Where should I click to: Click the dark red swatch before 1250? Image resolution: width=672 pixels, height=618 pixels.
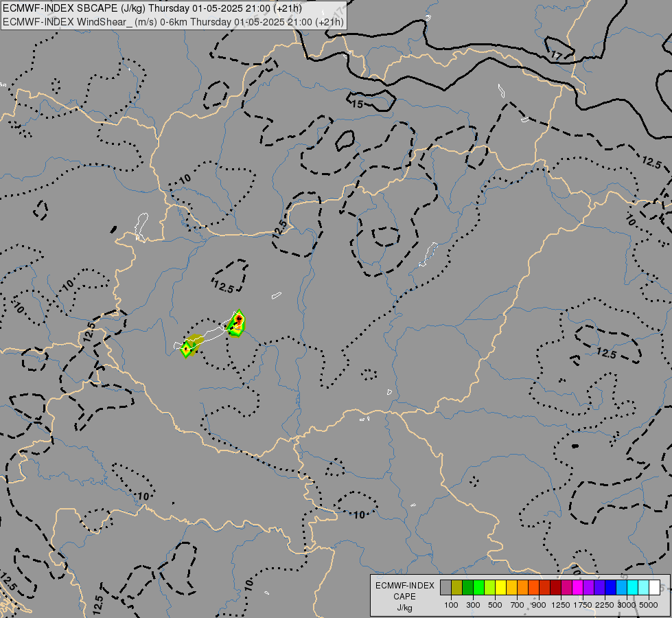555,587
